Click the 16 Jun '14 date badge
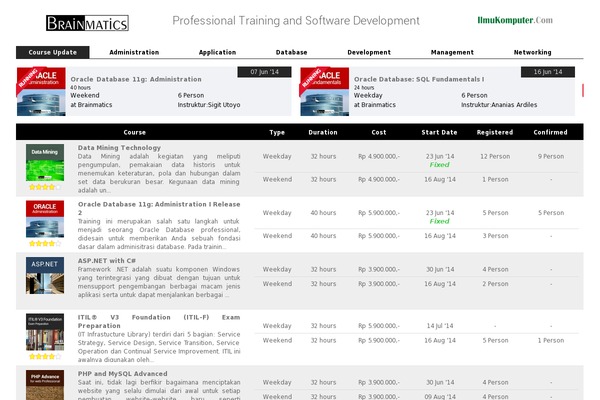This screenshot has height=400, width=600. pos(548,72)
